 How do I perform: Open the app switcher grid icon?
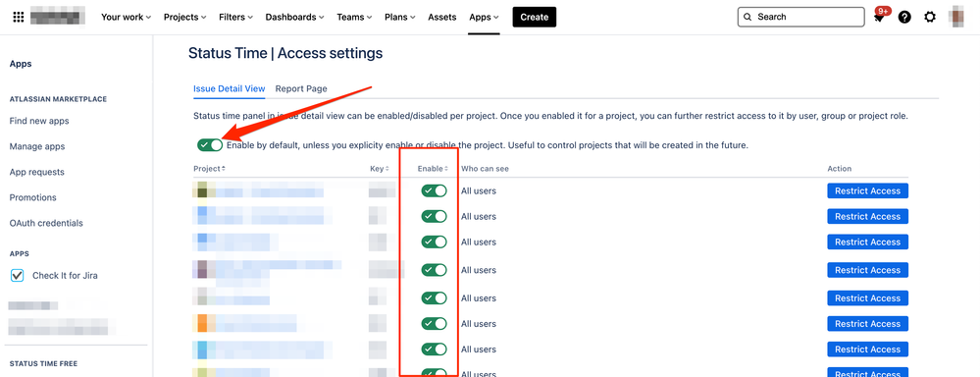(x=18, y=17)
